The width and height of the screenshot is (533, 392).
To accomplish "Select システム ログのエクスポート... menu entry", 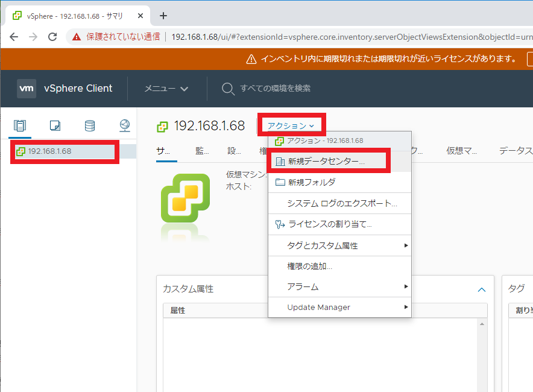I will click(x=339, y=203).
